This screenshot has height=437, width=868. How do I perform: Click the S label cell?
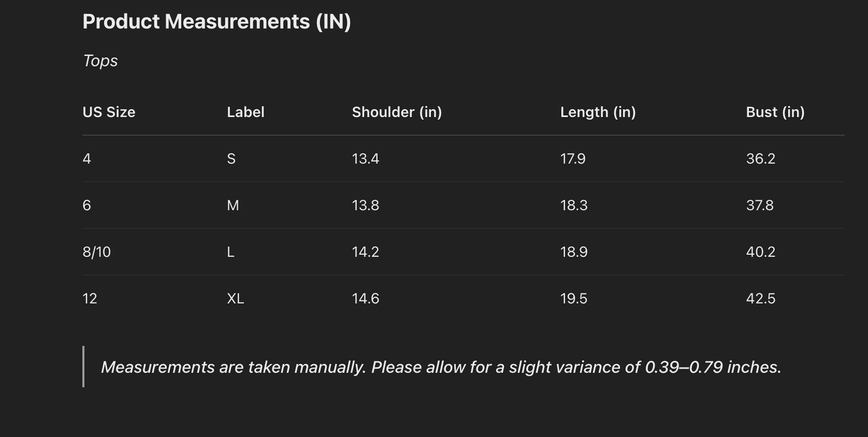[x=231, y=159]
